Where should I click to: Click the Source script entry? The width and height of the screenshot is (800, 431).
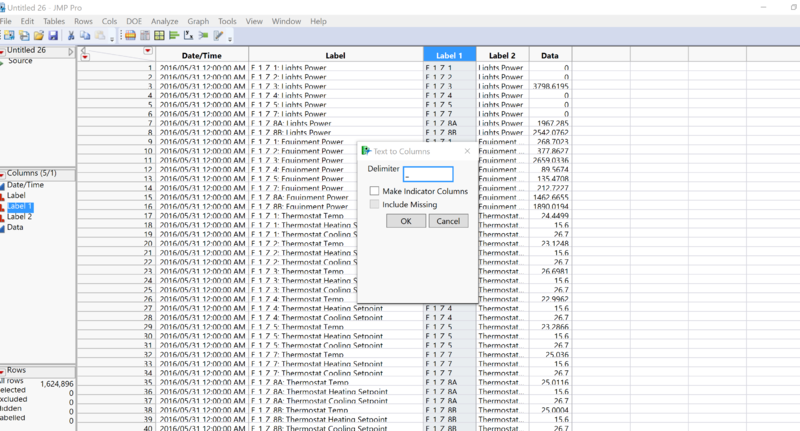point(20,61)
